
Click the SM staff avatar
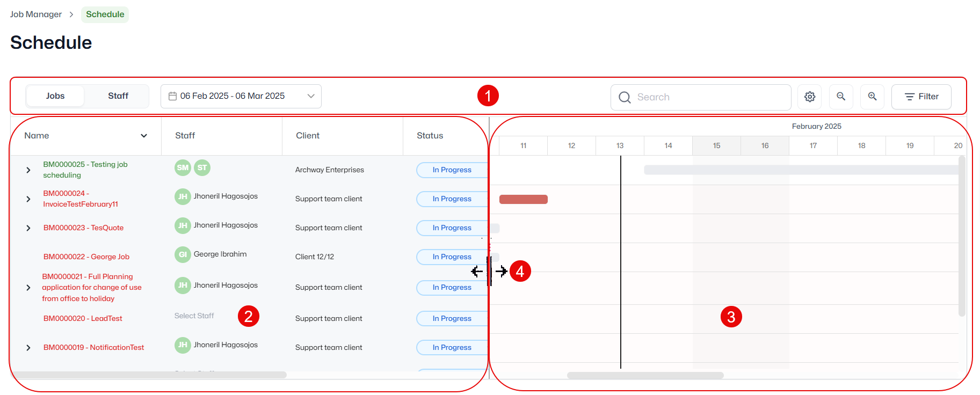point(183,167)
